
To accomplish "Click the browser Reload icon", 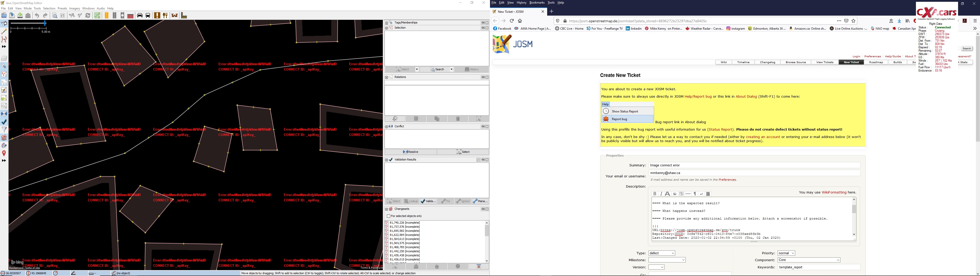I will click(x=512, y=21).
